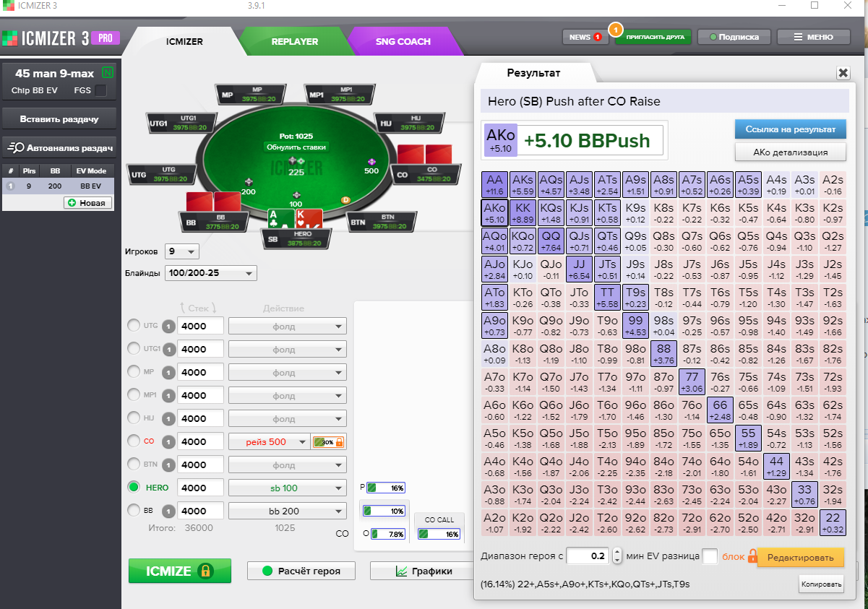The height and width of the screenshot is (609, 868).
Task: Click Hero's hole cards on table
Action: click(296, 219)
